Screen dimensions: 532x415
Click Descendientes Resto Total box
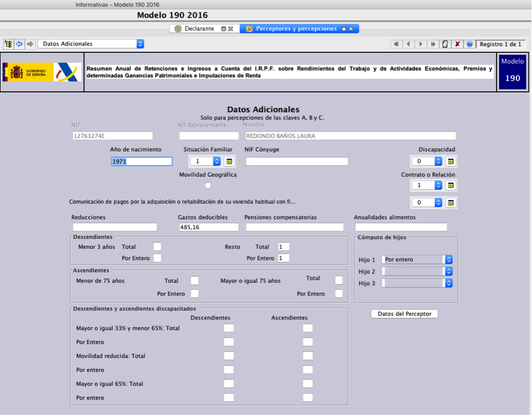click(x=283, y=247)
